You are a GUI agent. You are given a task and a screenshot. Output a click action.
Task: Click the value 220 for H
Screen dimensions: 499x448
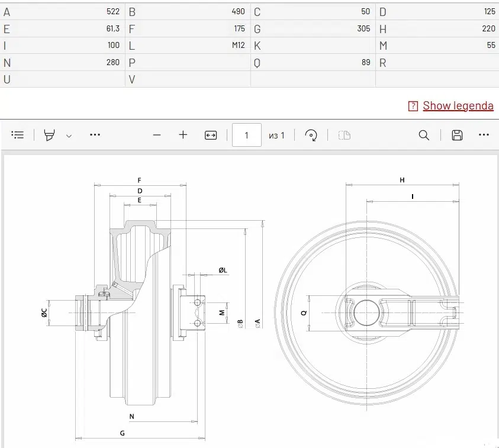488,28
